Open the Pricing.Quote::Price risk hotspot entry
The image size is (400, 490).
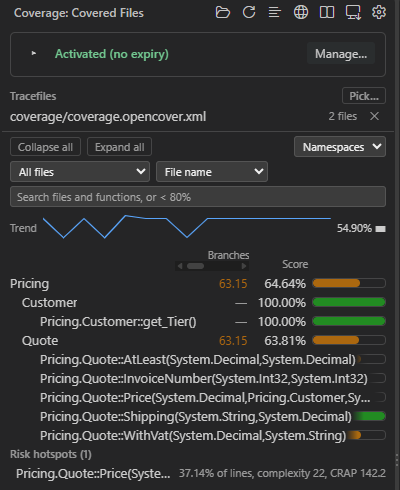point(201,473)
